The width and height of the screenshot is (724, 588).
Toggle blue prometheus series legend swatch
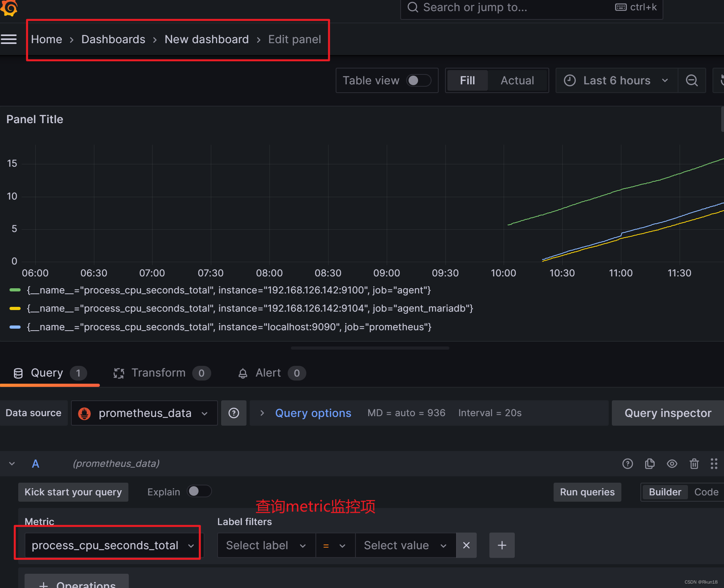pos(15,327)
